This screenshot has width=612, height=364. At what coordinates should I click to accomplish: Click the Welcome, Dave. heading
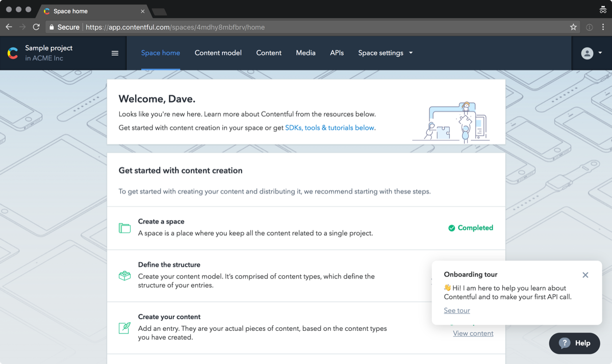coord(157,99)
